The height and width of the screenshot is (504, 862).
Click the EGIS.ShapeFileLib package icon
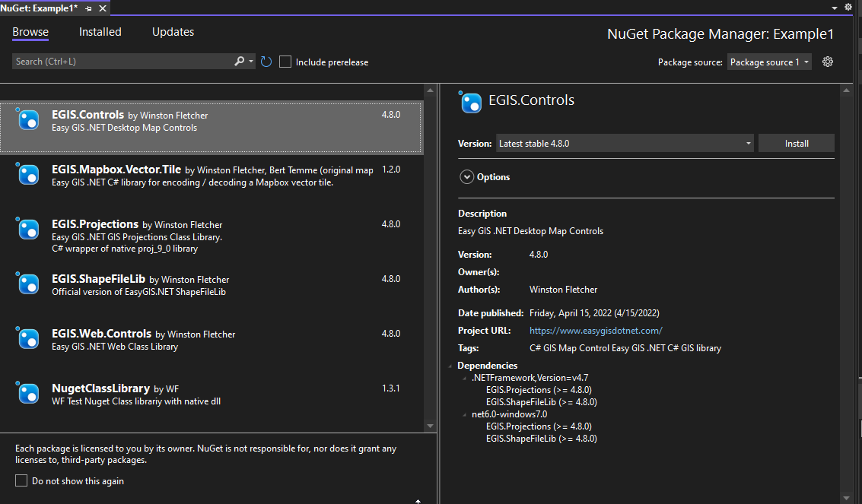28,284
